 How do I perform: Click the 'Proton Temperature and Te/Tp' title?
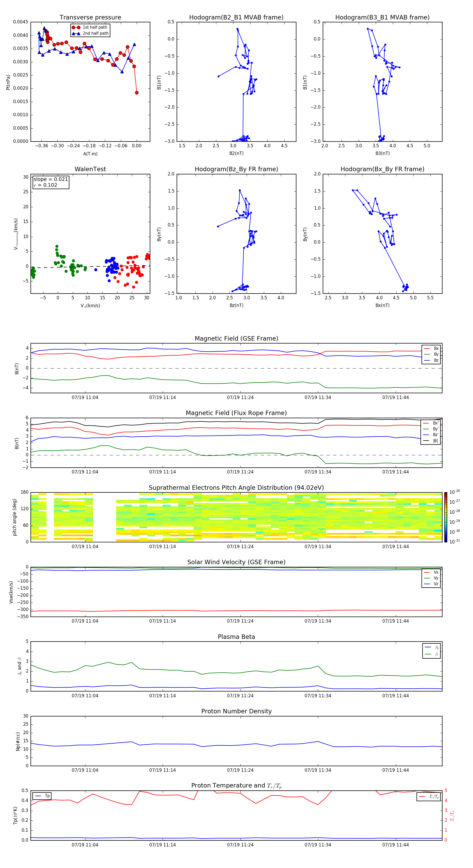pos(236,786)
